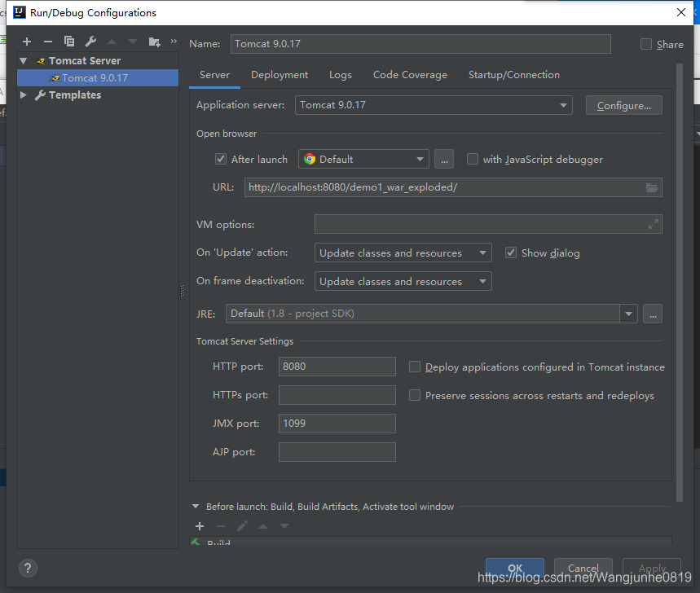Image resolution: width=700 pixels, height=593 pixels.
Task: Click the Tomcat Server cat icon
Action: (41, 60)
